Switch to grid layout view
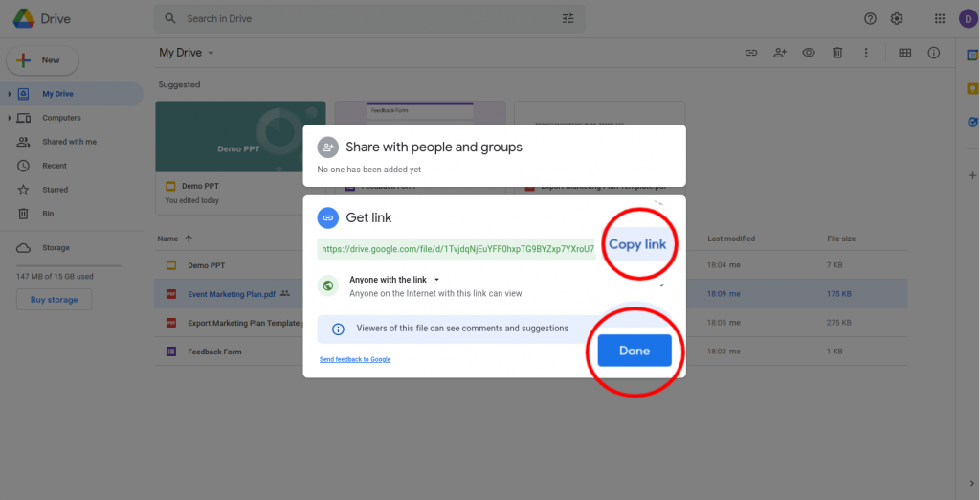Viewport: 980px width, 500px height. (x=904, y=53)
